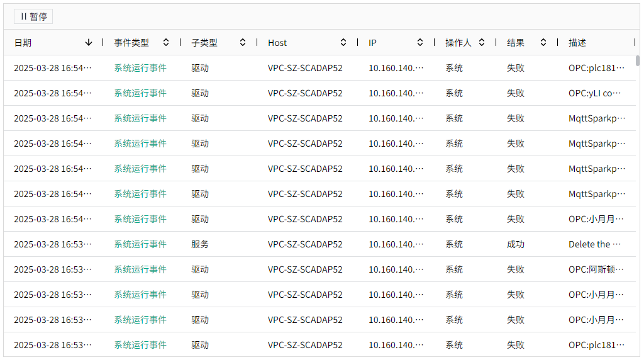
Task: Click the 日期 column header label
Action: pyautogui.click(x=23, y=43)
